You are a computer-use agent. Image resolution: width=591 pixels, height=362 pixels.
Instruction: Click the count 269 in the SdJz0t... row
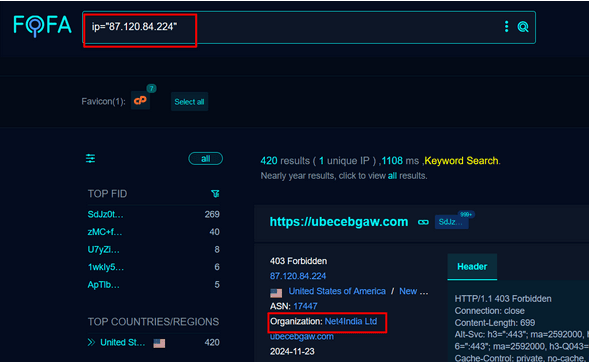(x=212, y=214)
